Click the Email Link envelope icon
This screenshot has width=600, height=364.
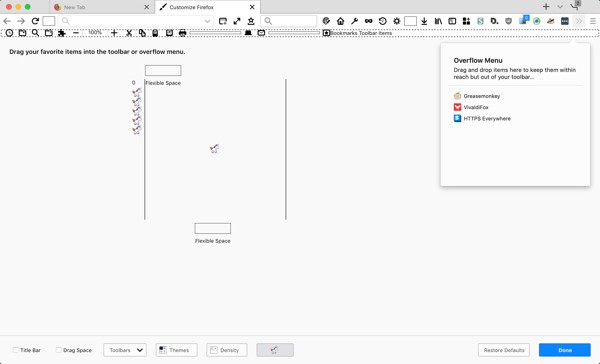[261, 33]
